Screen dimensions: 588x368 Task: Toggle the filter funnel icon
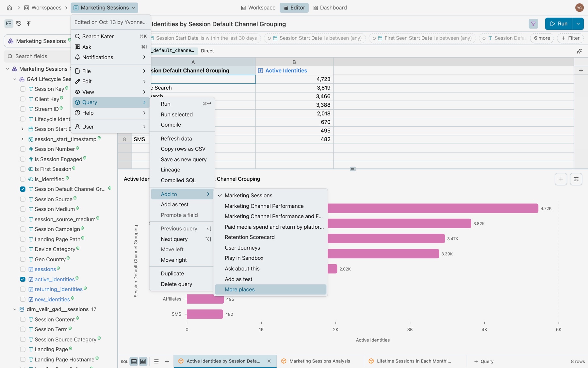pyautogui.click(x=533, y=24)
